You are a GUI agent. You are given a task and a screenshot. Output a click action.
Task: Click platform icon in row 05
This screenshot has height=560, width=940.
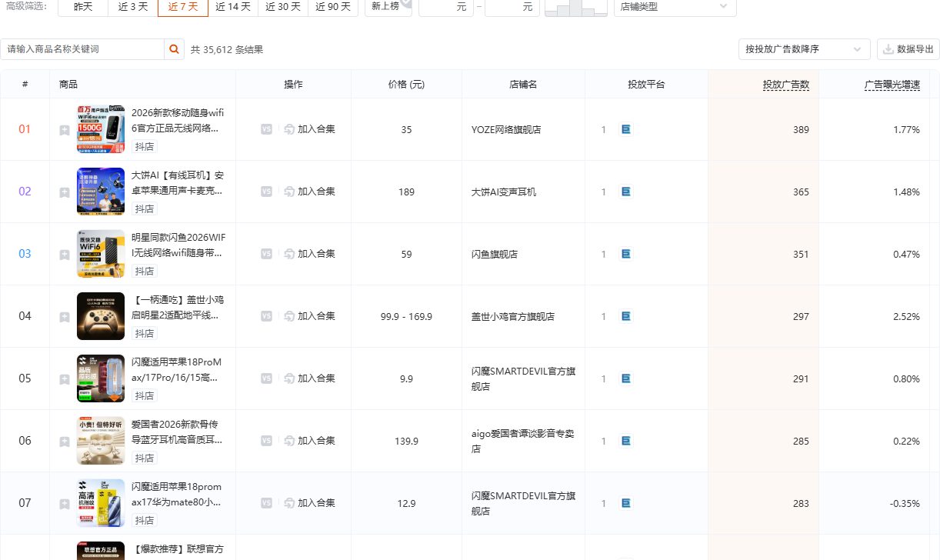(626, 378)
